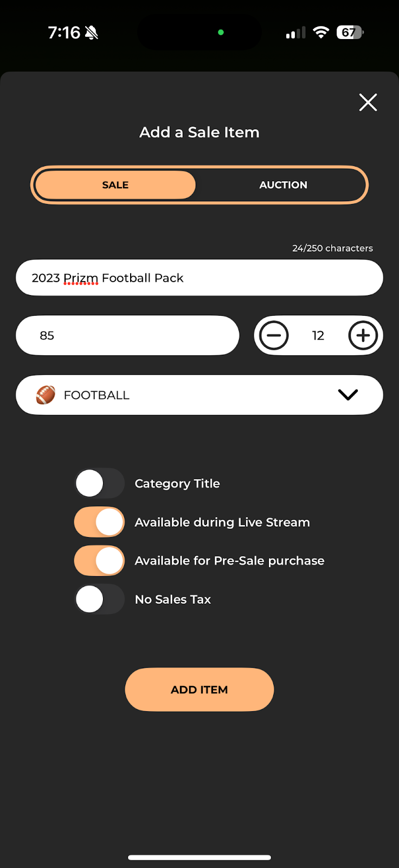Tap the football emoji icon
Image resolution: width=399 pixels, height=868 pixels.
click(x=46, y=395)
